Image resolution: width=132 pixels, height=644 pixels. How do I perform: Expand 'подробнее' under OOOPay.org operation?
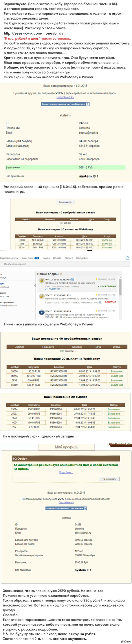pyautogui.click(x=54, y=289)
